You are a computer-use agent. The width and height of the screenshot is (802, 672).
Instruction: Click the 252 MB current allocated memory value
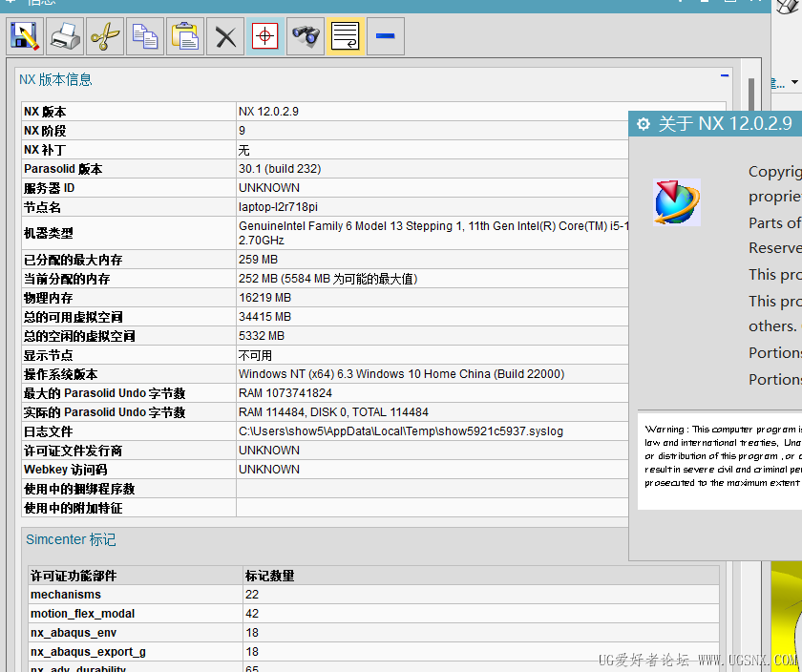coord(327,279)
